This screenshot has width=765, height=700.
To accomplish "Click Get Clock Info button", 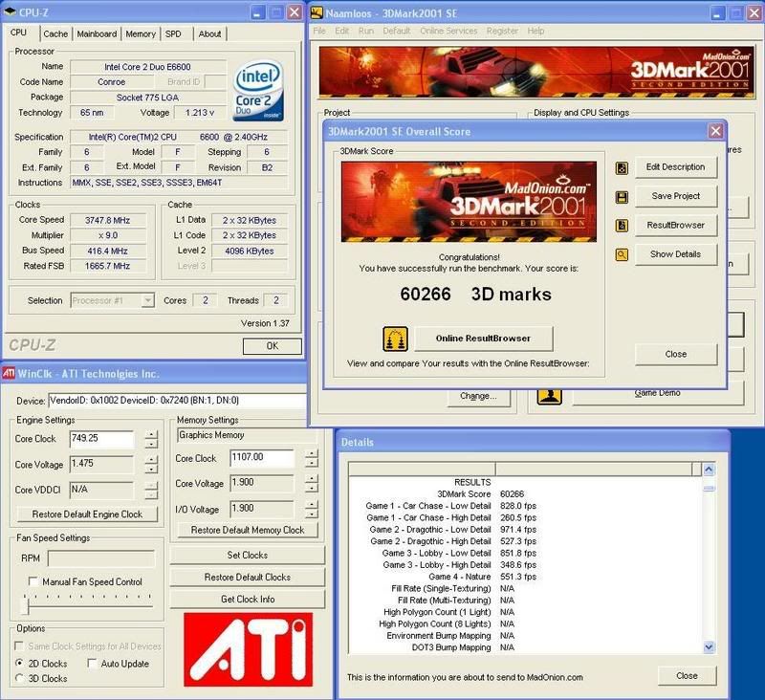I will [x=248, y=599].
